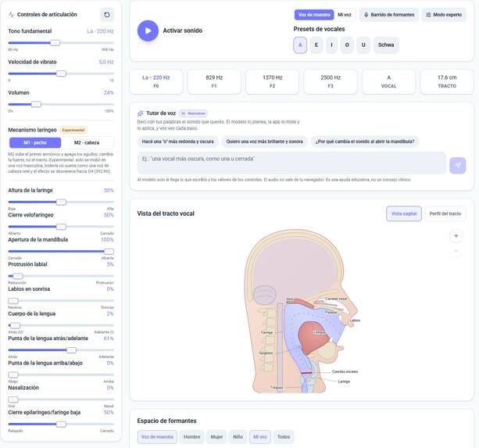479x448 pixels.
Task: Select vowel preset I
Action: (x=331, y=45)
